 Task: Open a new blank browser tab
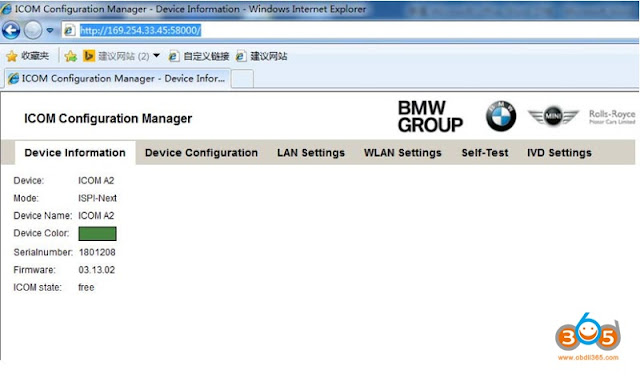click(x=242, y=79)
